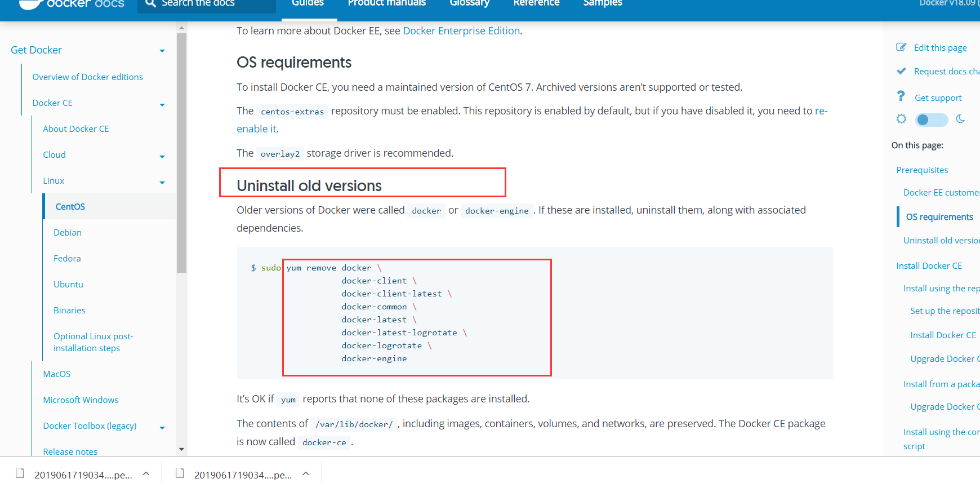Click the search magnifier icon
This screenshot has height=483, width=980.
click(x=150, y=3)
